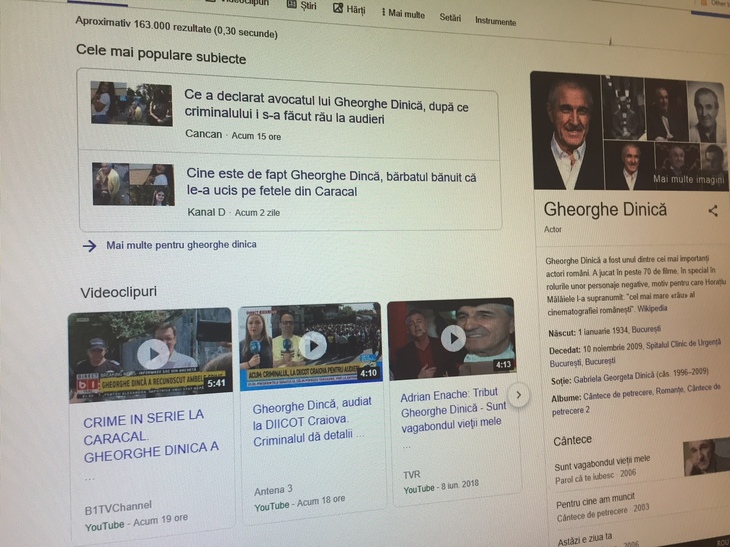Click Antena 3 source name
The width and height of the screenshot is (730, 547).
[273, 490]
